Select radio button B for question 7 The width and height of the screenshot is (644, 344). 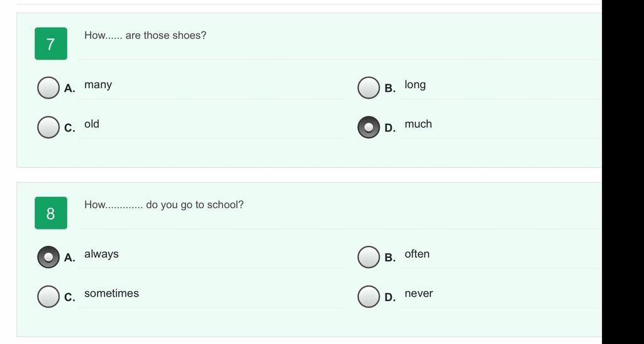(369, 87)
